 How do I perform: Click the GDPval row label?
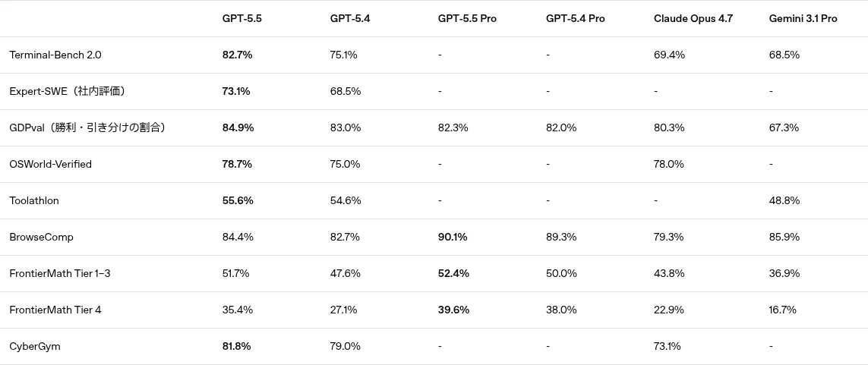(87, 127)
